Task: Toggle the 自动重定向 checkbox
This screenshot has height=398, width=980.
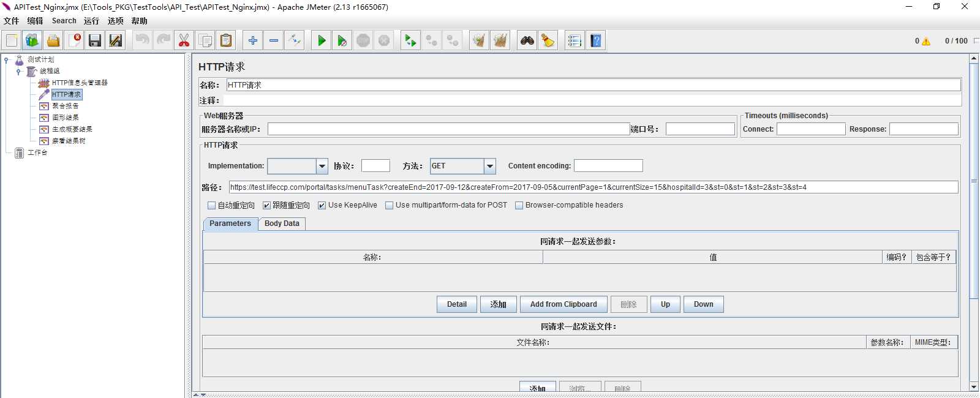Action: click(212, 206)
